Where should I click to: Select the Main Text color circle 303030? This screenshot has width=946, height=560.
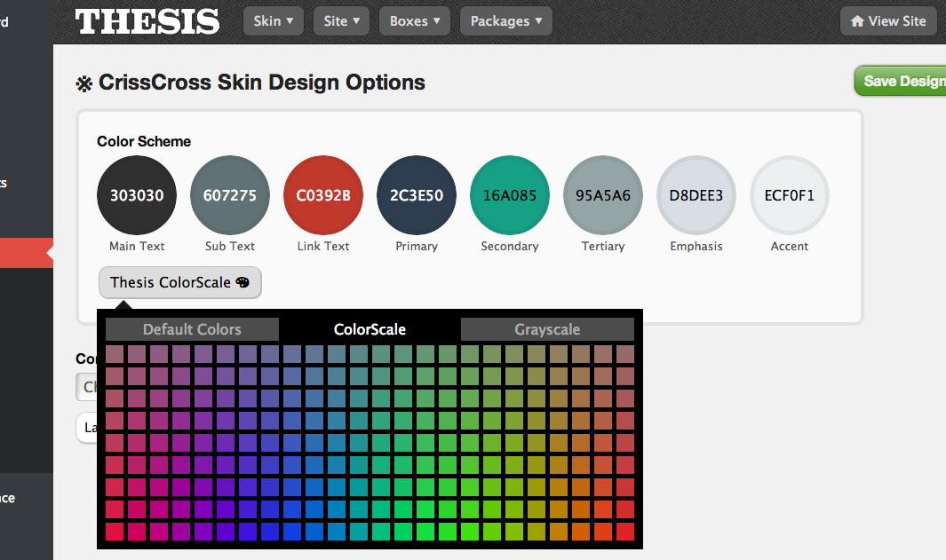(136, 195)
